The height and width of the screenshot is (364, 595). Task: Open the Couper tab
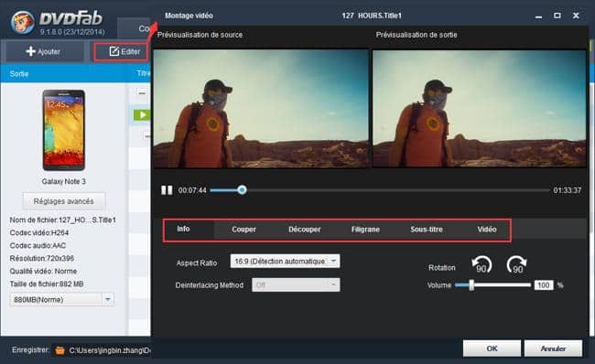pyautogui.click(x=243, y=230)
